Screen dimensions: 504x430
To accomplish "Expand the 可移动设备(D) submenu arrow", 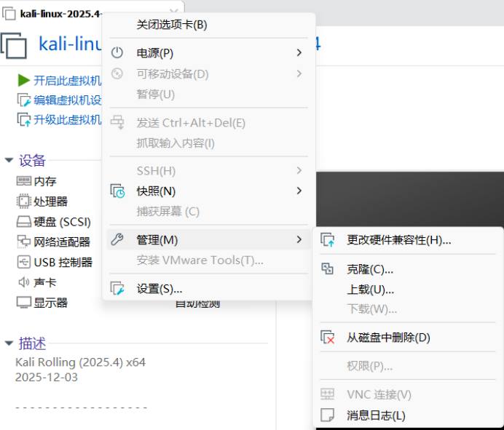I will coord(299,73).
